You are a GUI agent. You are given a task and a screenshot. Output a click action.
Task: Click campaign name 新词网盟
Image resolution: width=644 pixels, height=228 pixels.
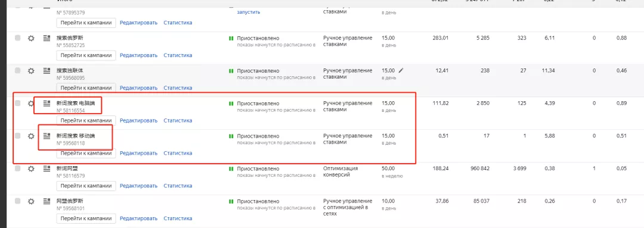(x=67, y=168)
